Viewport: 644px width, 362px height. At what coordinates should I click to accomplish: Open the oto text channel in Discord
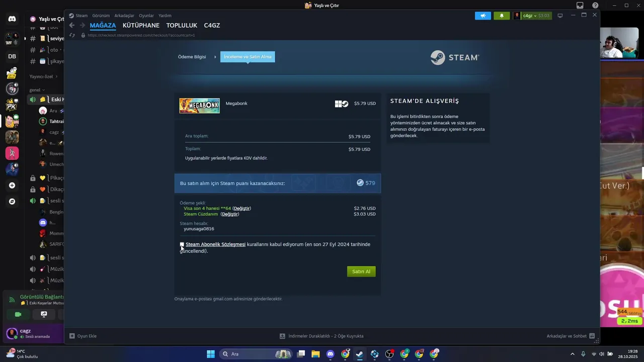(46, 50)
